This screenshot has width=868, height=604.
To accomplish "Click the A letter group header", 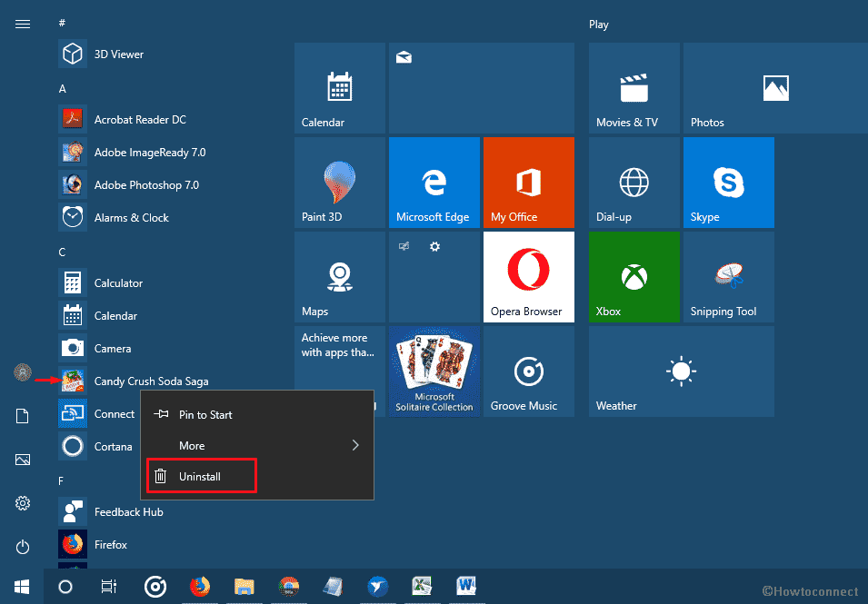I will tap(63, 88).
